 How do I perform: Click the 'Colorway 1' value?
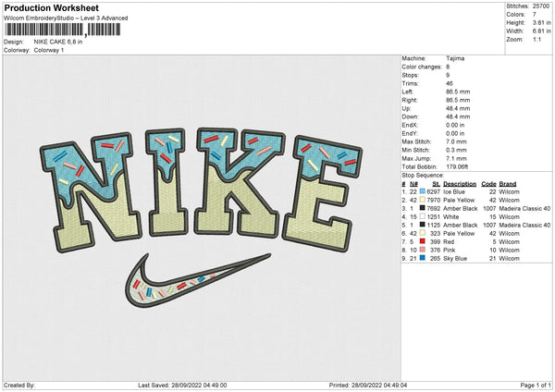(49, 50)
